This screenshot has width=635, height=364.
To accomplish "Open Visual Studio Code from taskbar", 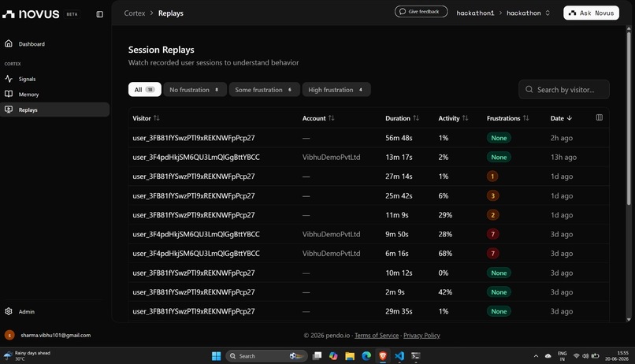I will (x=399, y=356).
